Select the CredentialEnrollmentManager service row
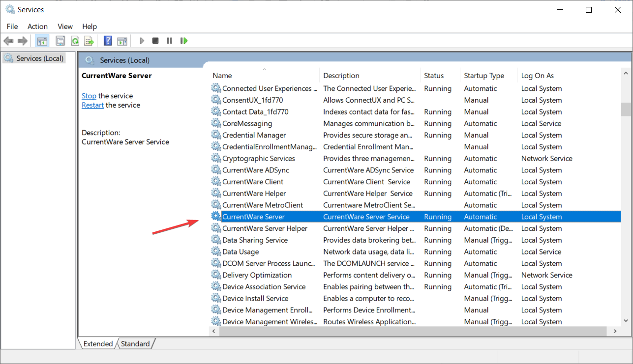The width and height of the screenshot is (633, 364). click(x=416, y=147)
